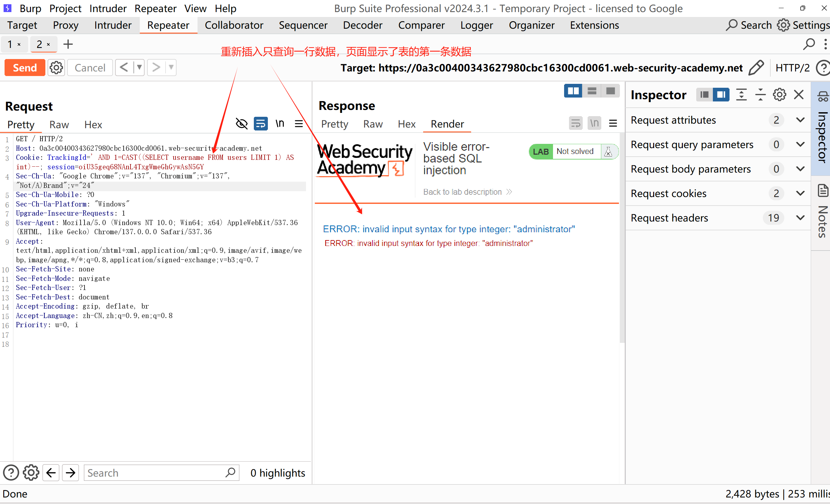This screenshot has width=830, height=504.
Task: Switch to the Collaborator tab
Action: tap(234, 25)
